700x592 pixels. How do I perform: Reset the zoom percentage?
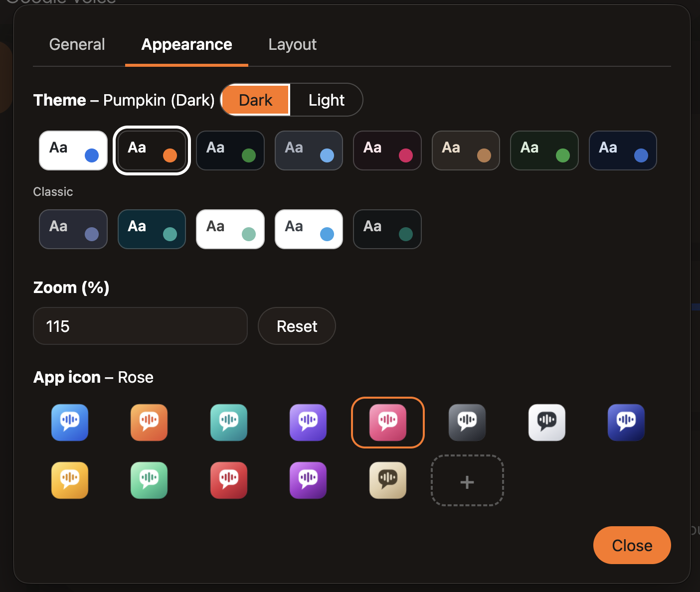point(297,326)
